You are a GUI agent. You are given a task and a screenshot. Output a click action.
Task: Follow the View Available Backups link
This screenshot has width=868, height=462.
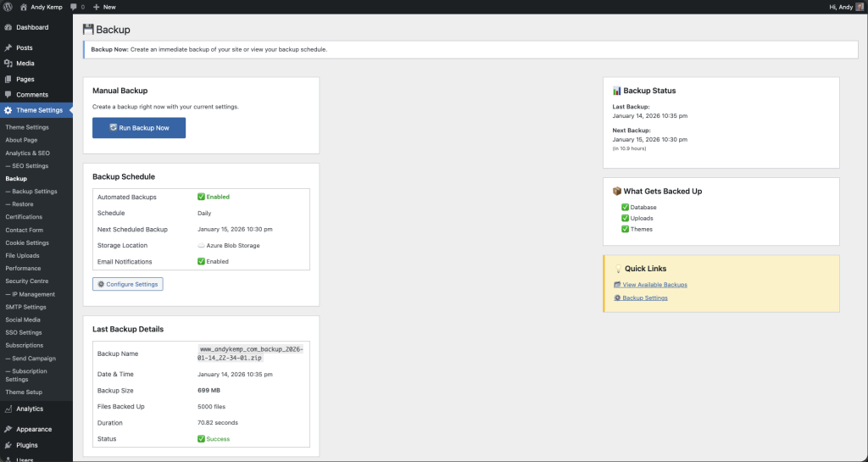coord(654,285)
